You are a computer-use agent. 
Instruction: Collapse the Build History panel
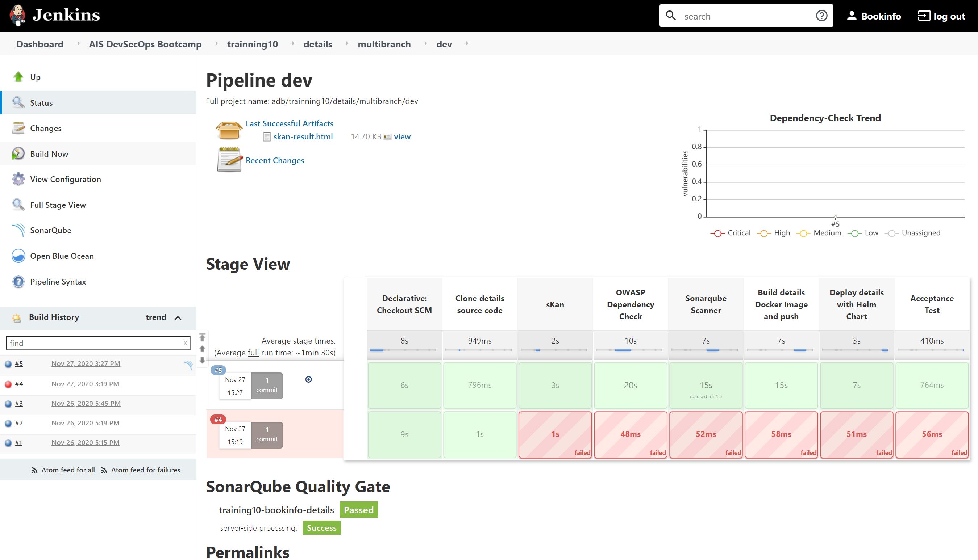(178, 318)
